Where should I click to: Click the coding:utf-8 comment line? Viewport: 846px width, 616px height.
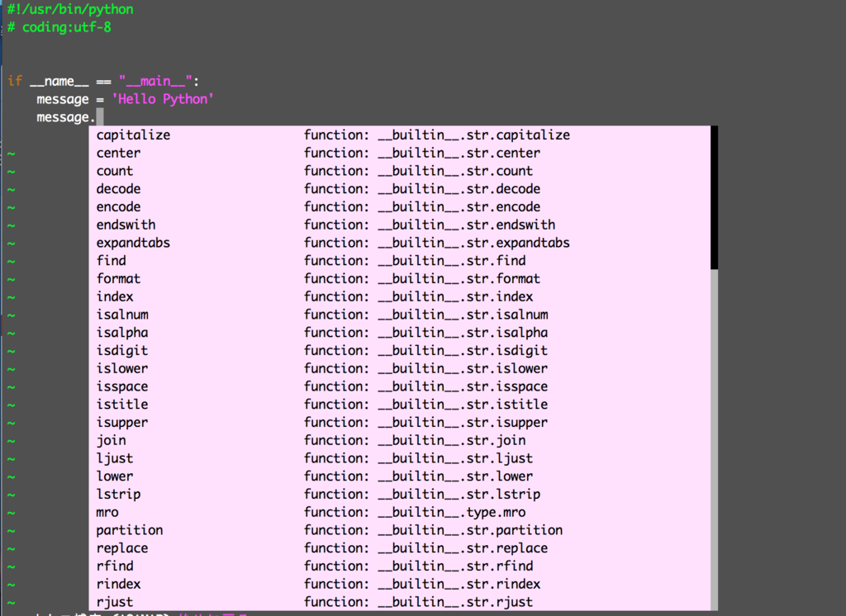click(x=59, y=27)
